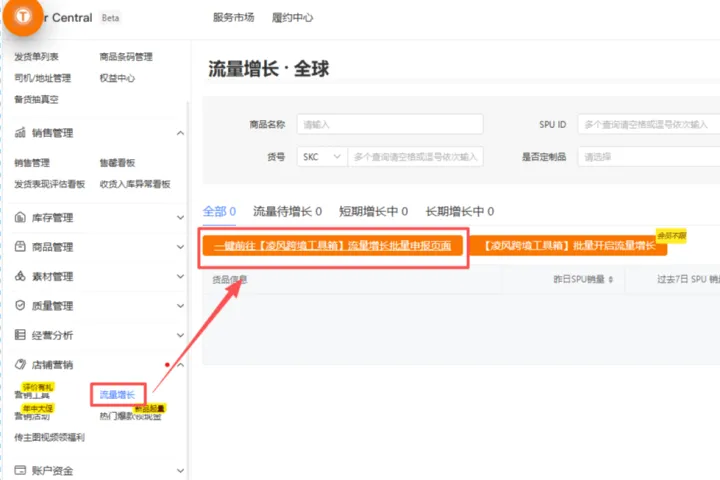Image resolution: width=720 pixels, height=480 pixels.
Task: Open 履约中心 in top navigation
Action: click(292, 17)
